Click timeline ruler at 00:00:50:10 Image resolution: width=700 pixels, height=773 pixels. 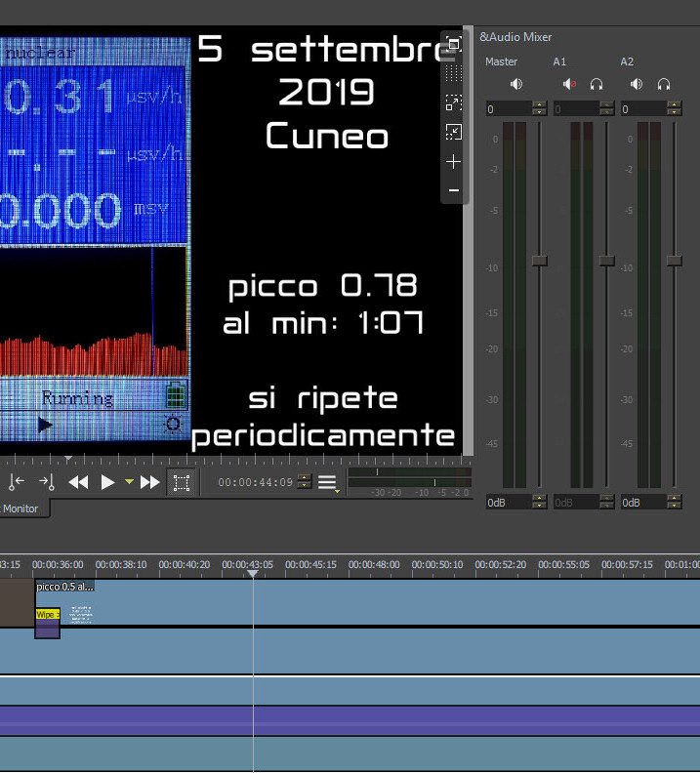(437, 564)
